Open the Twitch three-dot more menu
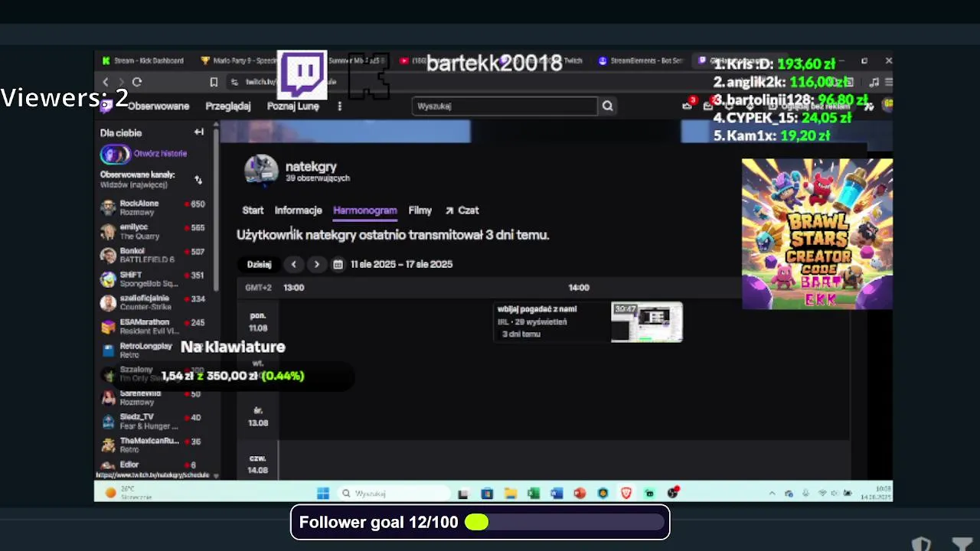This screenshot has height=551, width=980. 339,106
